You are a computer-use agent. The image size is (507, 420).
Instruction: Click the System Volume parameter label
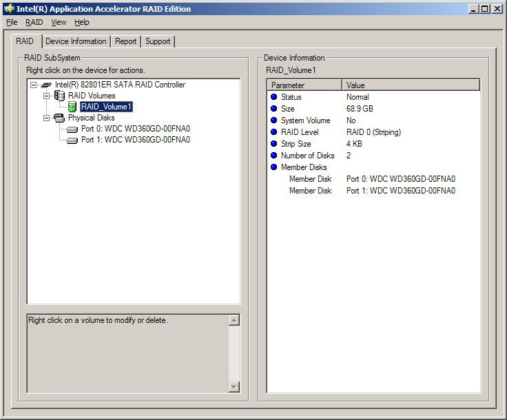[306, 120]
